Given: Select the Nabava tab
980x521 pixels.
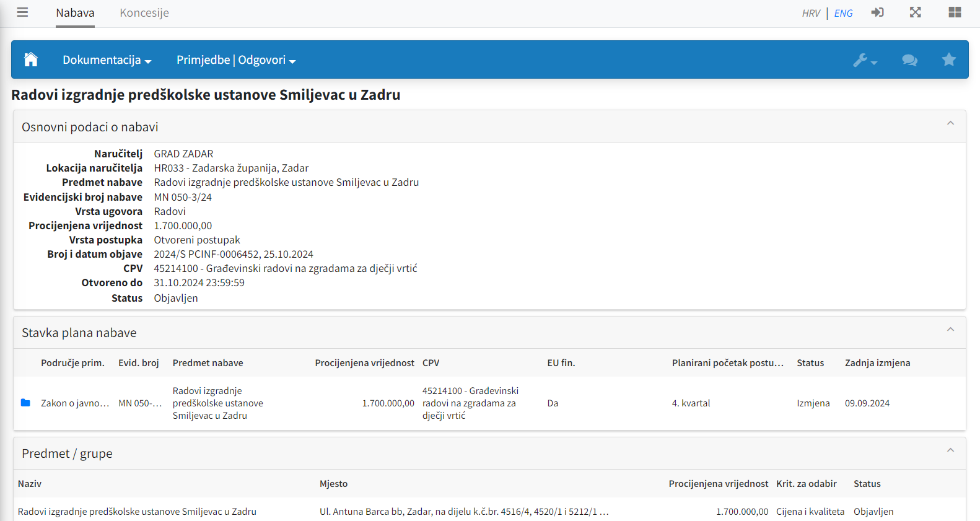Looking at the screenshot, I should coord(75,13).
